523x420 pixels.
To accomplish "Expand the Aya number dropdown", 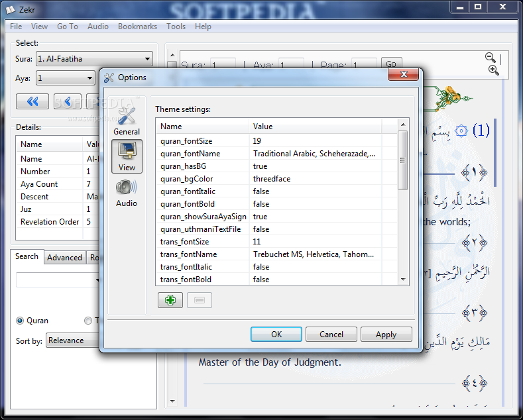I will [x=66, y=78].
